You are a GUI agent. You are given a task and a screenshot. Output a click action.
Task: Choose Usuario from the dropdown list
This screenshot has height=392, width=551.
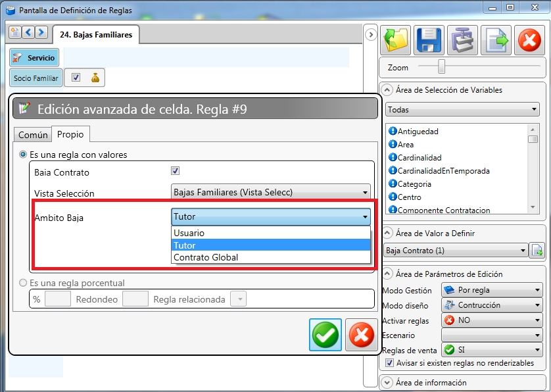click(271, 233)
